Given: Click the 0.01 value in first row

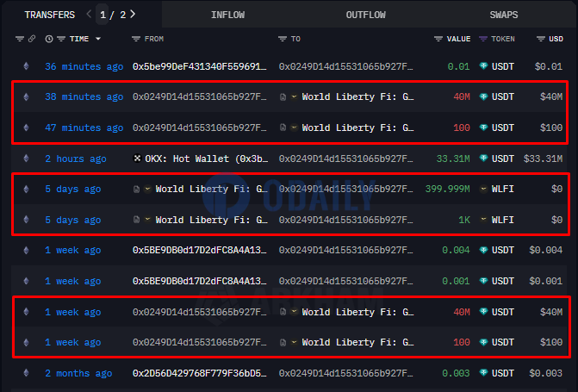Looking at the screenshot, I should click(x=458, y=66).
